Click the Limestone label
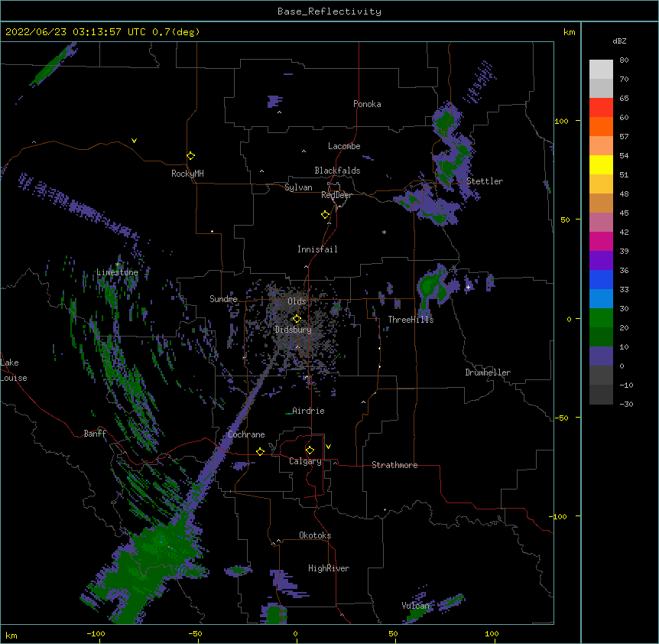The image size is (659, 644). [117, 272]
